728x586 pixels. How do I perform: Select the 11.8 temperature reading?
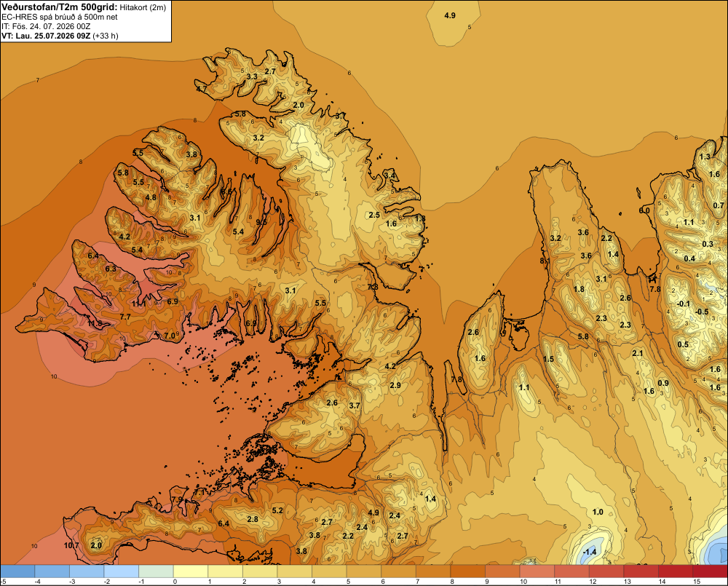95,323
